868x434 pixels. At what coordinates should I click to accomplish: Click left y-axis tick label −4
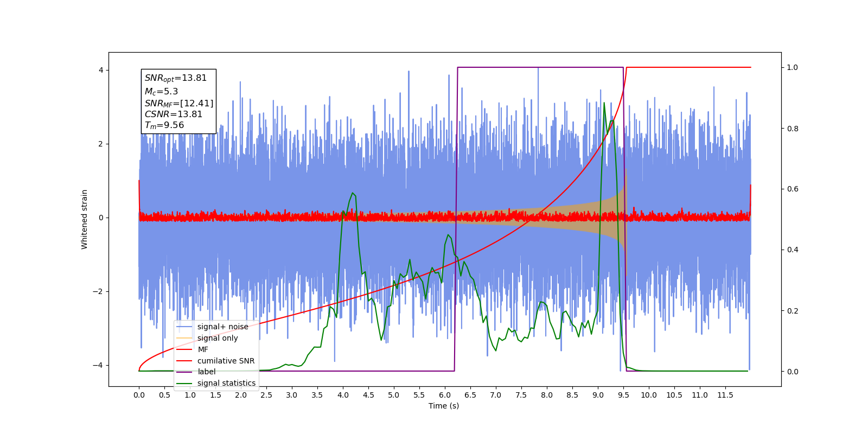[98, 365]
